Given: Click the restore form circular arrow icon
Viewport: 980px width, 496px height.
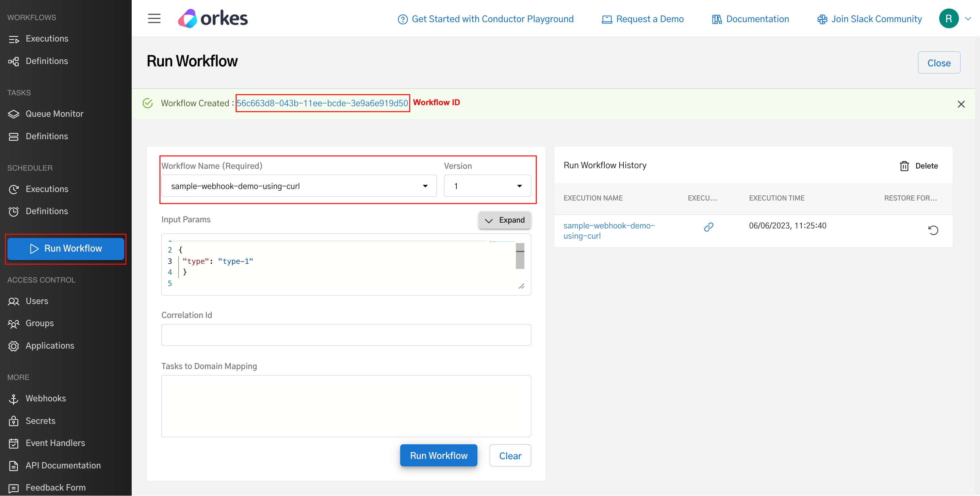Looking at the screenshot, I should 933,230.
